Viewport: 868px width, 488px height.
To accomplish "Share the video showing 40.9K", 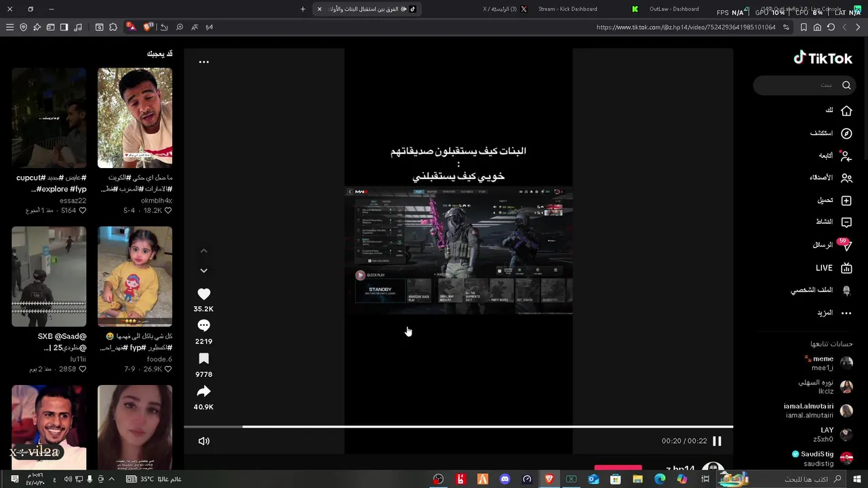I will [x=203, y=392].
